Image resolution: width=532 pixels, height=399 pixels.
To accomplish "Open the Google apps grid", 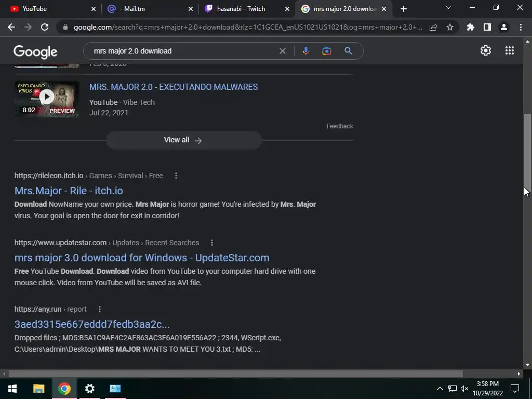I will click(x=510, y=50).
